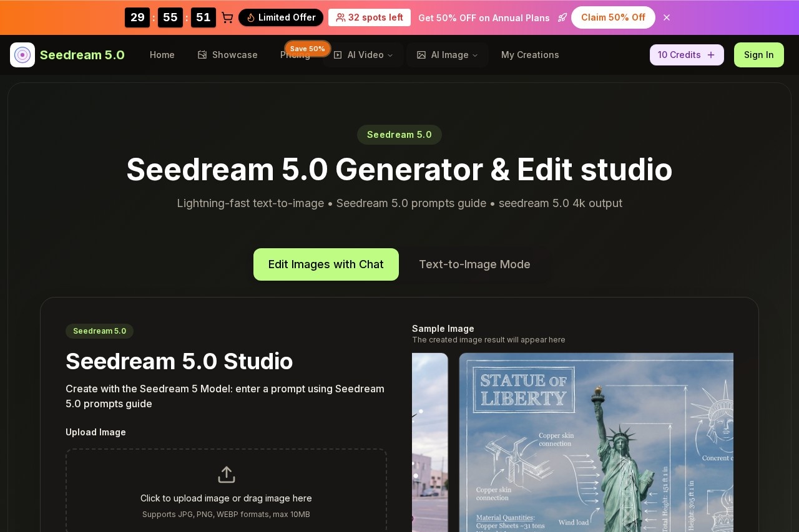The width and height of the screenshot is (799, 532).
Task: Click the AI Video play icon
Action: point(338,55)
